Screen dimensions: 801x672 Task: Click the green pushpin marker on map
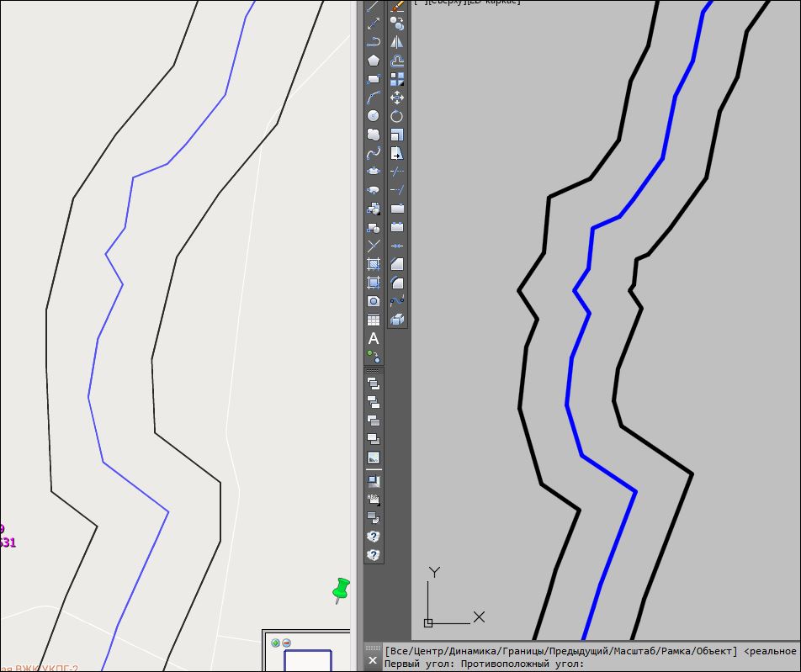click(x=341, y=590)
